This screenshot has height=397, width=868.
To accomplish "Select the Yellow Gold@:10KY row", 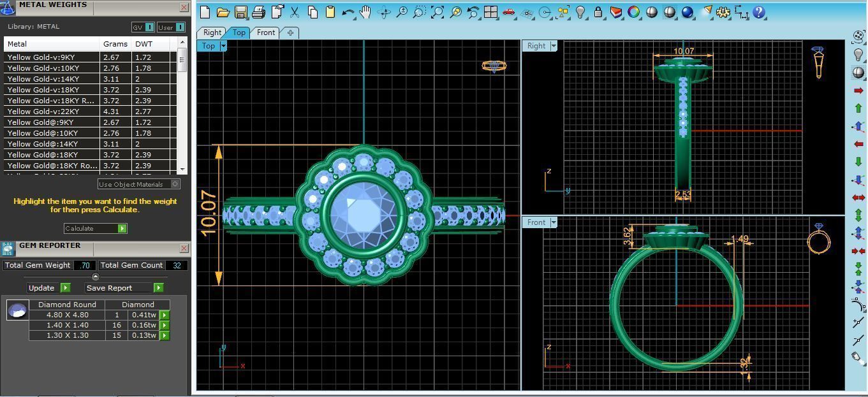I will pyautogui.click(x=90, y=133).
